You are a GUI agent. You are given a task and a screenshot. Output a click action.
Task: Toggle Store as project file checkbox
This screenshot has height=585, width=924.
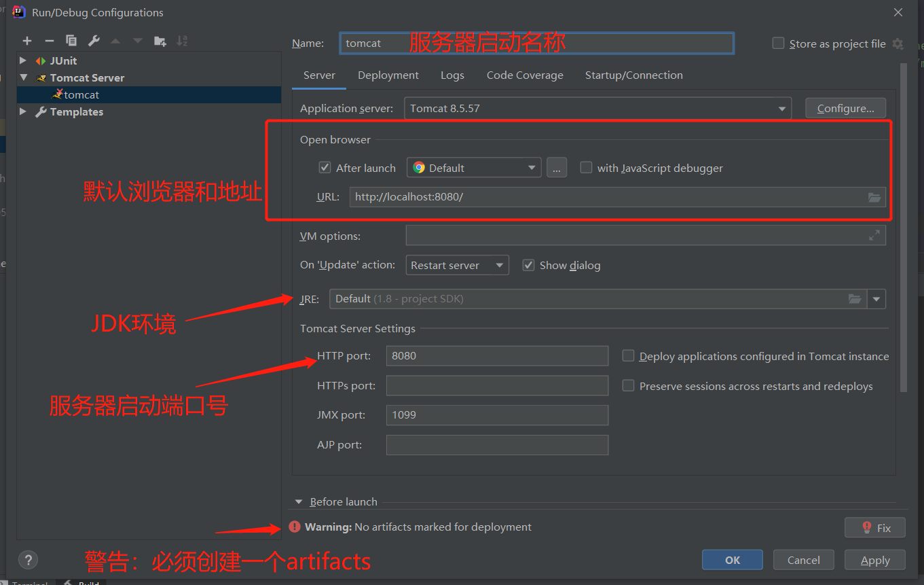coord(779,43)
